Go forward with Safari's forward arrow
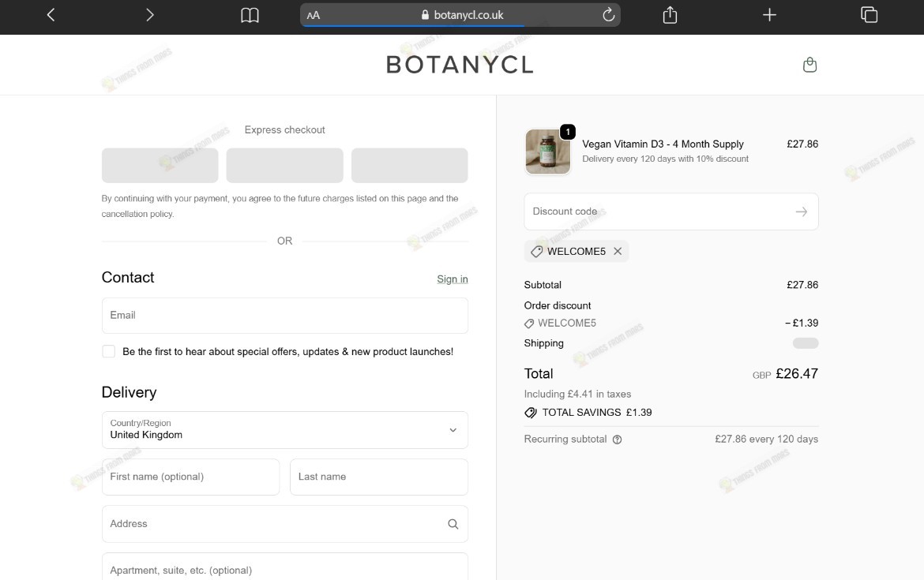The height and width of the screenshot is (580, 924). pyautogui.click(x=150, y=15)
